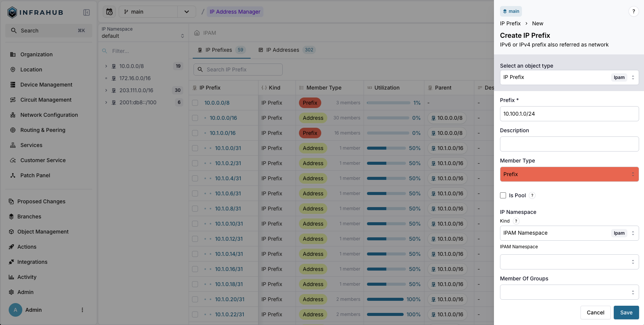Viewport: 644px width, 325px height.
Task: Open the Admin user options menu
Action: (82, 310)
